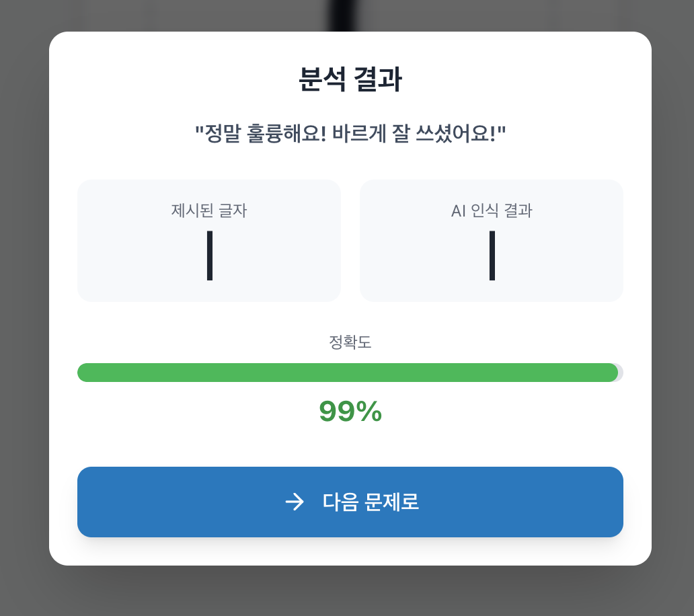This screenshot has width=694, height=616.
Task: Expand the 제시된 글자 comparison card
Action: (x=209, y=240)
